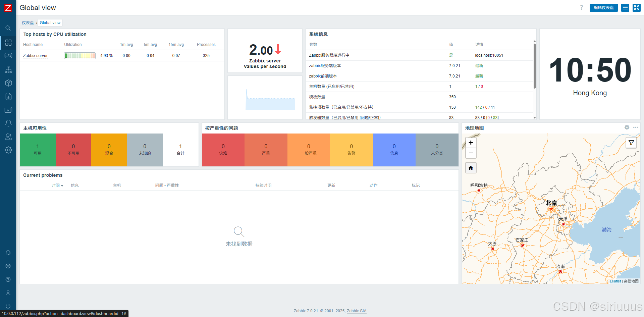
Task: Click the 142 enabled items count
Action: 478,107
